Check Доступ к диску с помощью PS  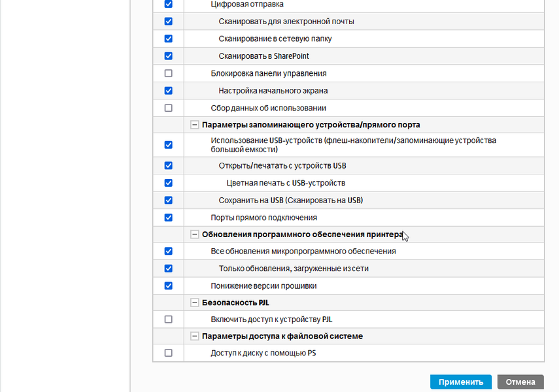169,353
